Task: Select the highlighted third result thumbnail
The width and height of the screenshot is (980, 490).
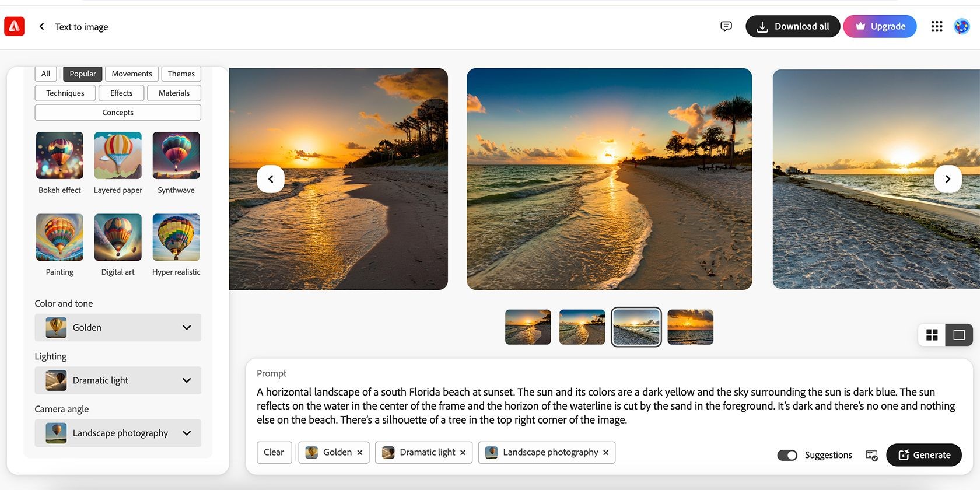Action: 636,327
